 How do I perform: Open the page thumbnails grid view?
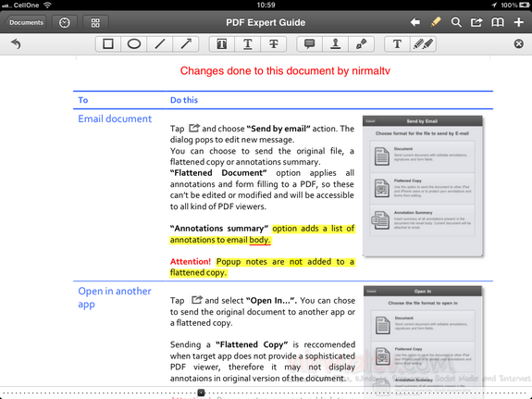pos(95,23)
